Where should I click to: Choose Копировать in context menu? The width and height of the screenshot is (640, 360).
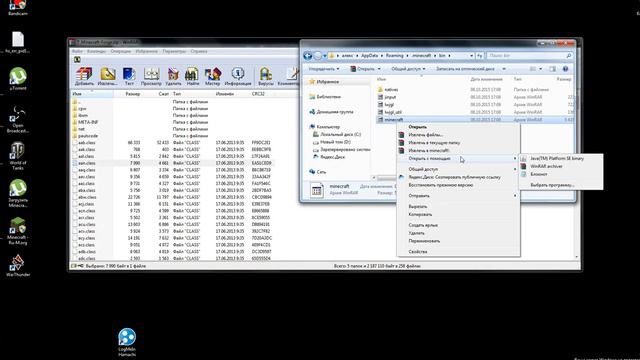click(x=458, y=214)
